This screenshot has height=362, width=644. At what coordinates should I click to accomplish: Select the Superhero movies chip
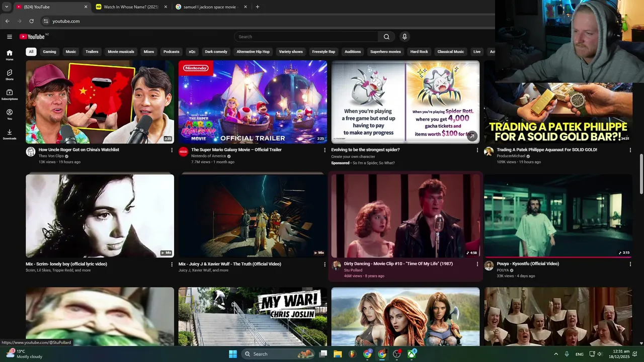pos(385,52)
